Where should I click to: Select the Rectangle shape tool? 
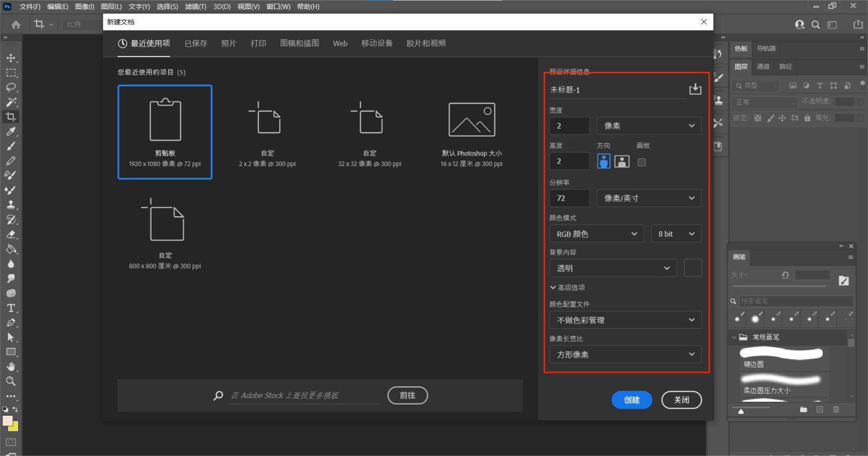11,352
